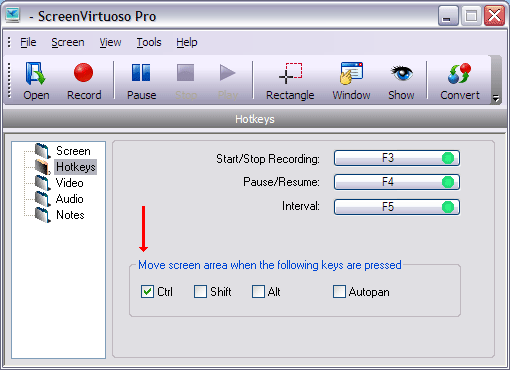This screenshot has height=370, width=510.
Task: Enable the Alt checkbox
Action: (258, 292)
